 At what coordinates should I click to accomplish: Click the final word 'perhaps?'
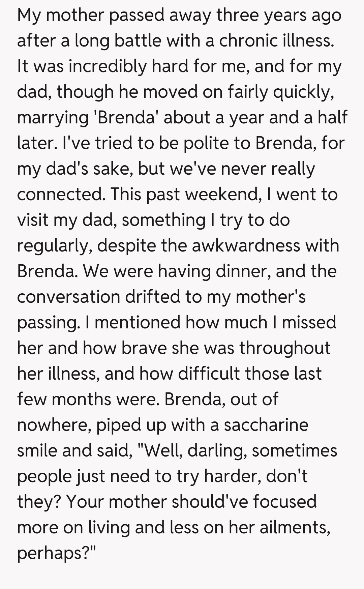[57, 553]
